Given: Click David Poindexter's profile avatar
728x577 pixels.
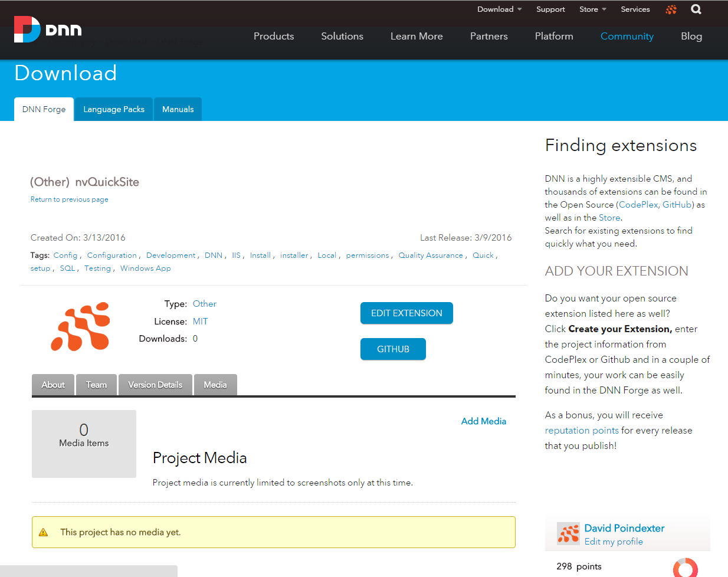Looking at the screenshot, I should coord(569,534).
